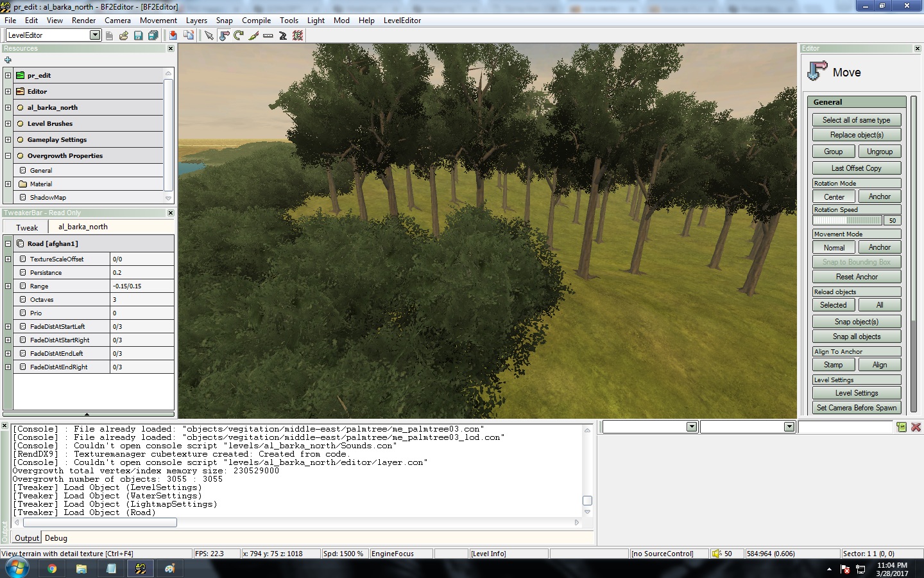
Task: Click the red hatched bounding box icon
Action: (x=298, y=35)
